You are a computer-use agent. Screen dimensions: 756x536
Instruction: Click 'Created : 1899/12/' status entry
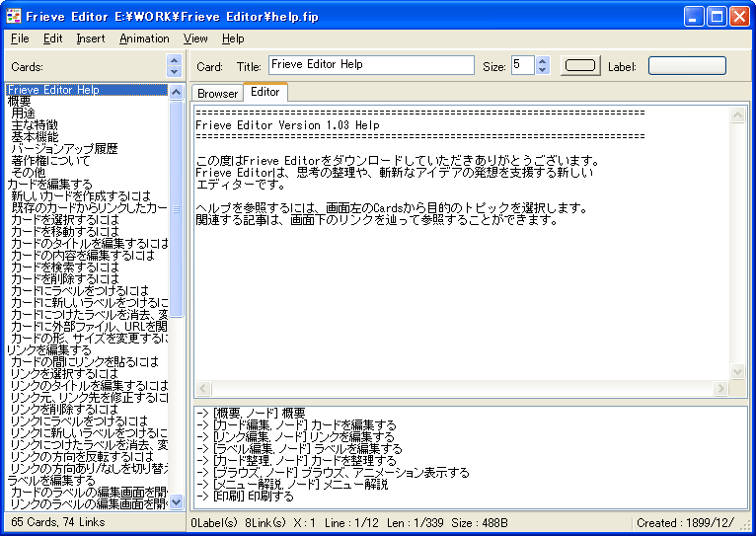pos(685,523)
